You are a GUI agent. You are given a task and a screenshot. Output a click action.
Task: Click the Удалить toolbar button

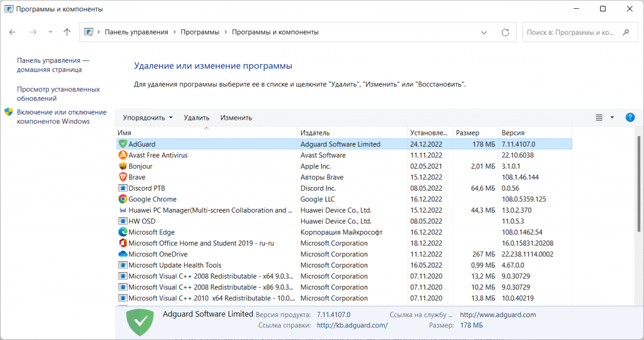(196, 118)
